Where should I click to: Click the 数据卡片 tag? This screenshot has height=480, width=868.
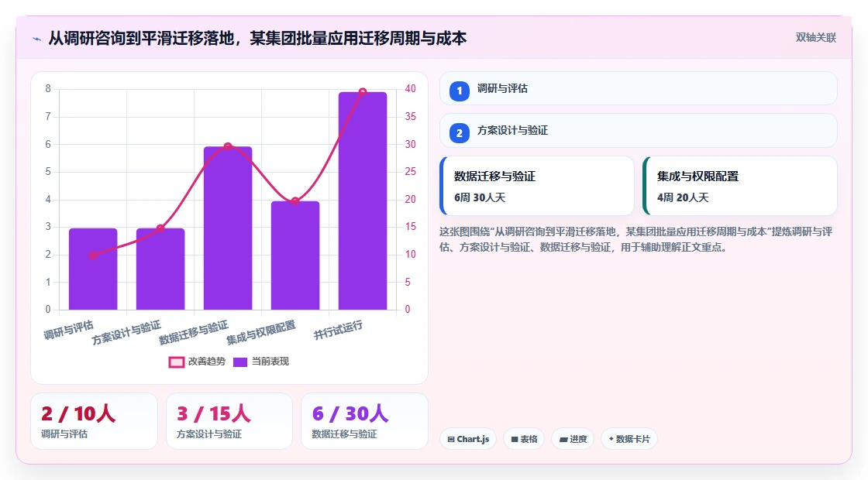click(x=629, y=439)
